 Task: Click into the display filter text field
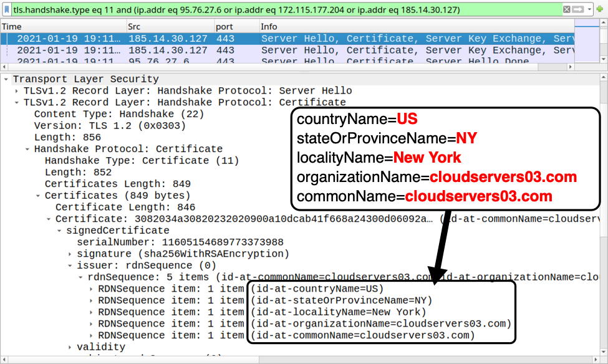click(x=281, y=10)
